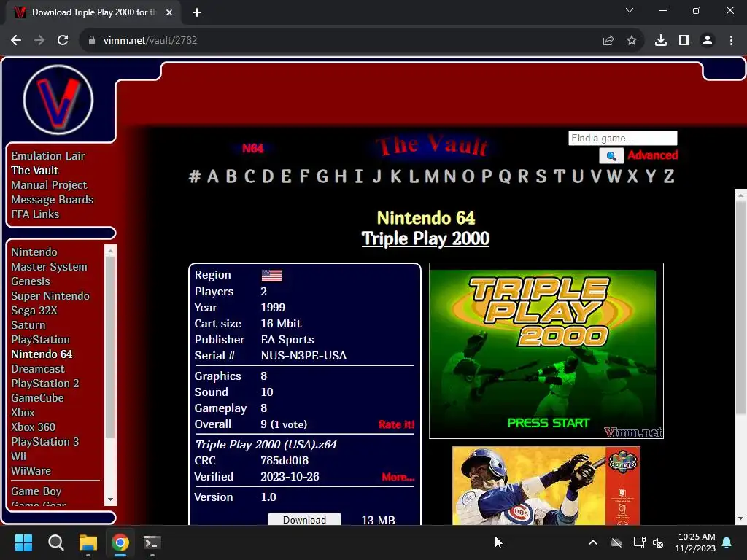Select letter T in Vault alphabet
747x560 pixels.
560,176
